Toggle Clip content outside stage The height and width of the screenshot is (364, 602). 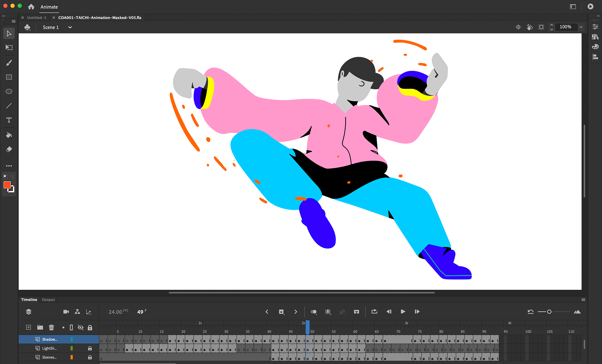541,27
